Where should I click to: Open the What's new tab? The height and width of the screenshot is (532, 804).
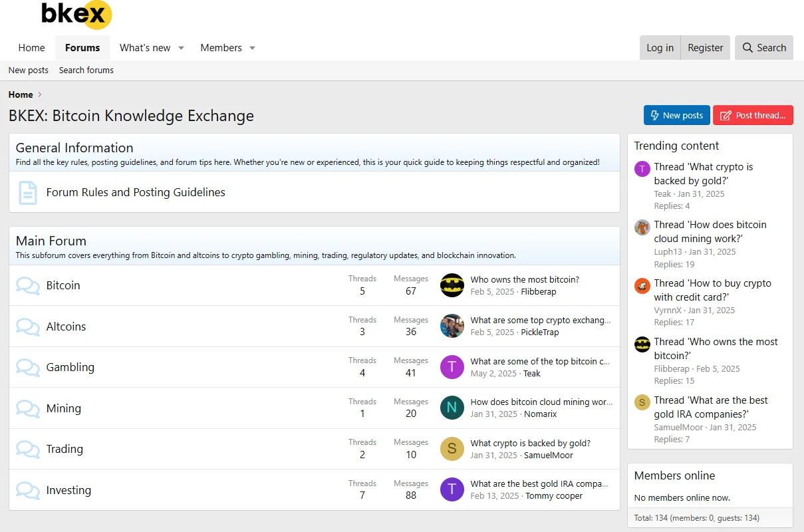coord(145,48)
